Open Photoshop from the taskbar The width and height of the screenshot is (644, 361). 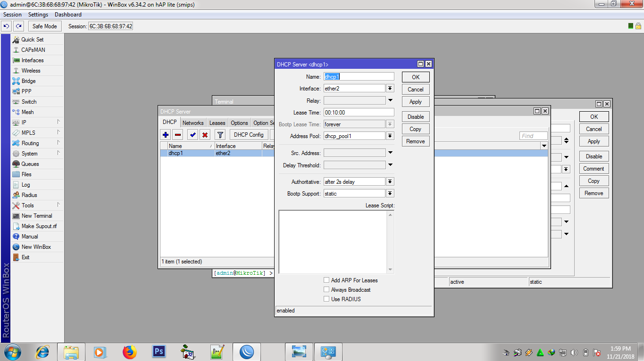[x=159, y=352]
